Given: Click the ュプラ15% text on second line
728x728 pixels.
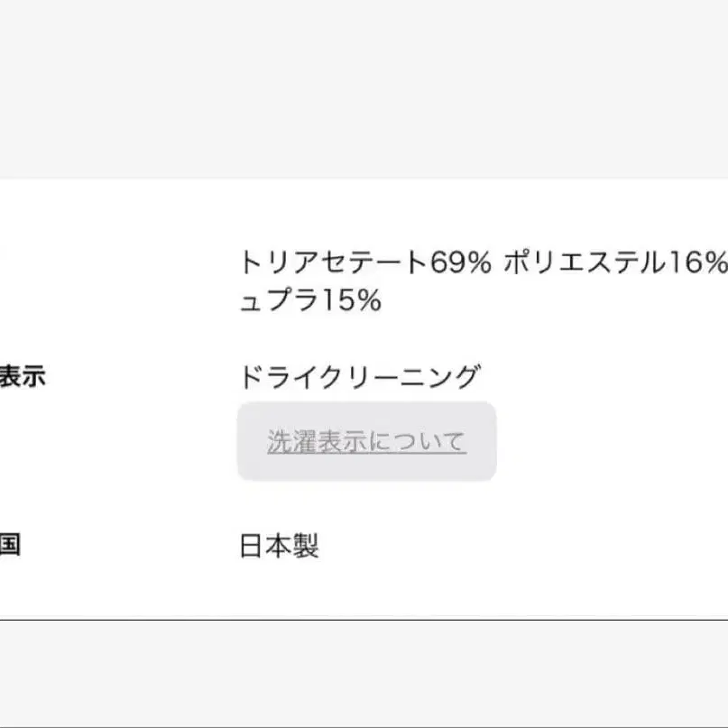Looking at the screenshot, I should (310, 299).
